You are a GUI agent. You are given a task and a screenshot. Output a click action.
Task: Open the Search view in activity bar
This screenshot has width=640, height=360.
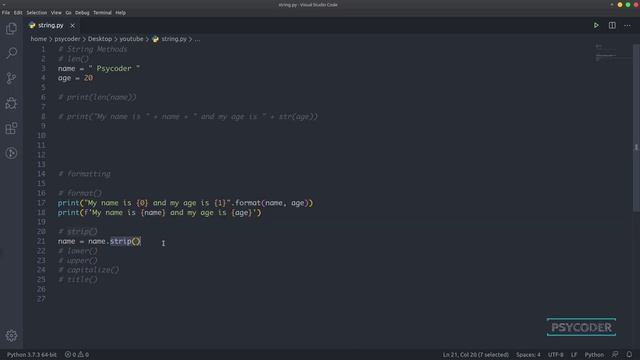(x=11, y=53)
